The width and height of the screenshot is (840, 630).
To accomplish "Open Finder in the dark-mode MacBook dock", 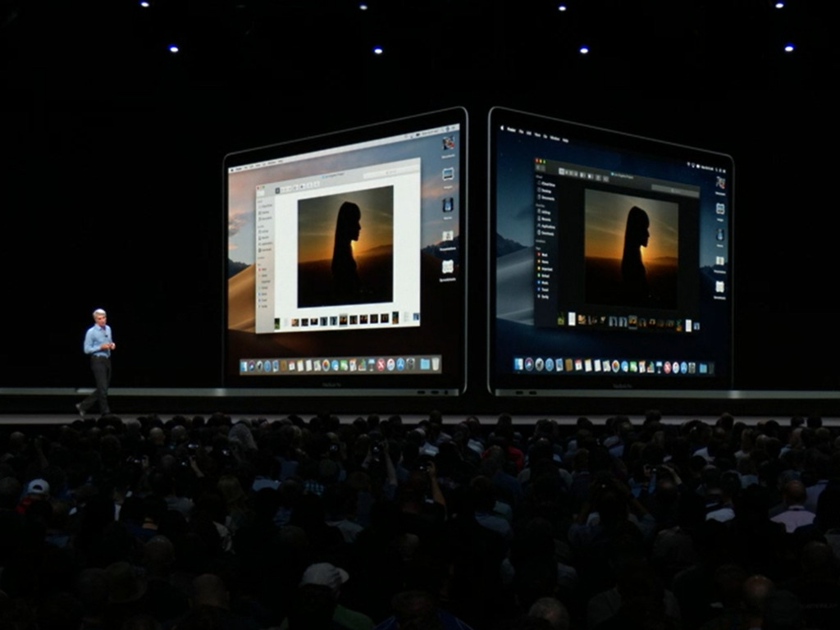I will pyautogui.click(x=518, y=363).
